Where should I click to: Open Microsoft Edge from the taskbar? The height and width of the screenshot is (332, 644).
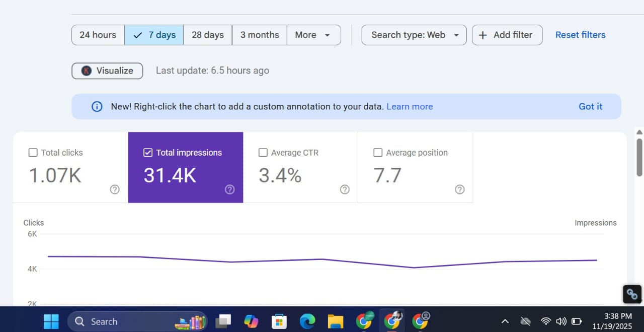click(307, 321)
